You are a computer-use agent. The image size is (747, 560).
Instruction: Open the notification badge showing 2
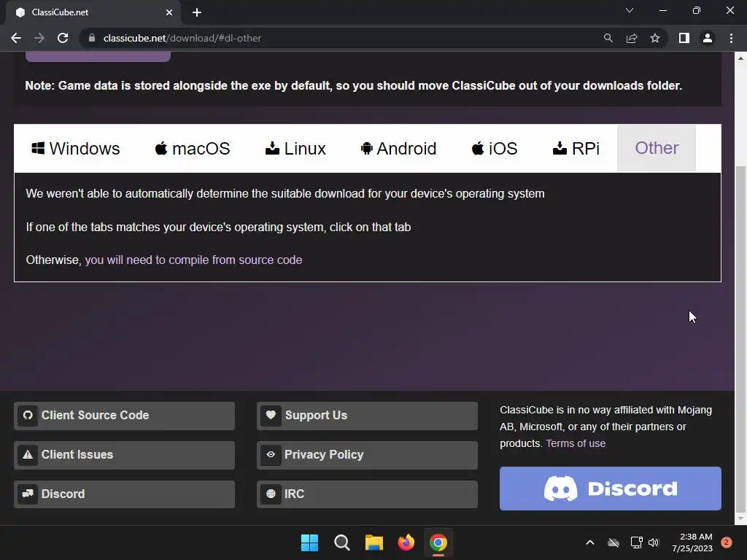[726, 542]
